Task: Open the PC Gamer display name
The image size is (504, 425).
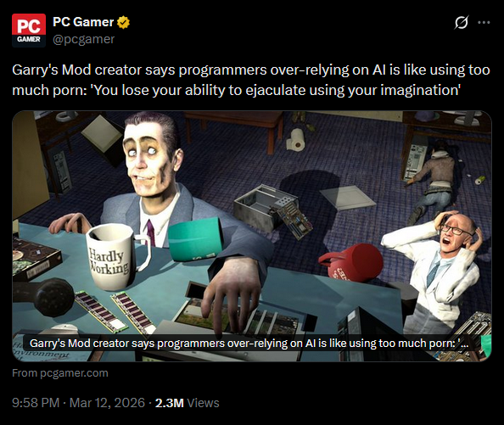Action: tap(83, 22)
